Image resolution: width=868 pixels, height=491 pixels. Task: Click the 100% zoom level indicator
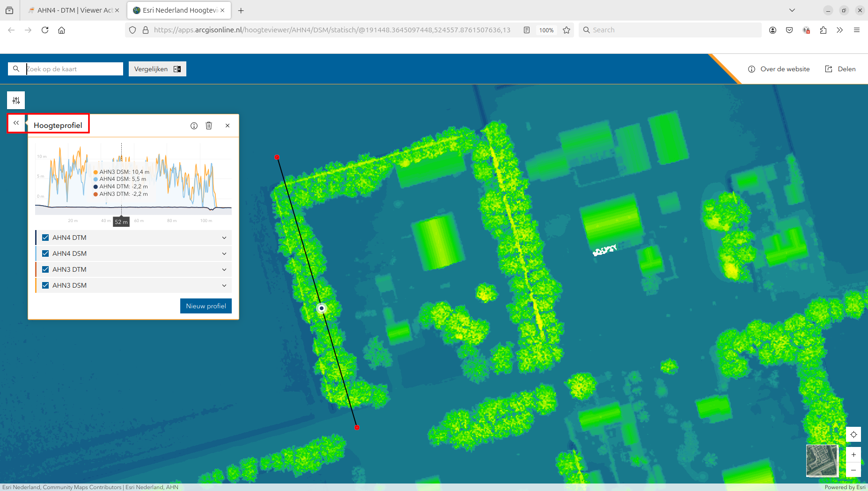(x=546, y=30)
